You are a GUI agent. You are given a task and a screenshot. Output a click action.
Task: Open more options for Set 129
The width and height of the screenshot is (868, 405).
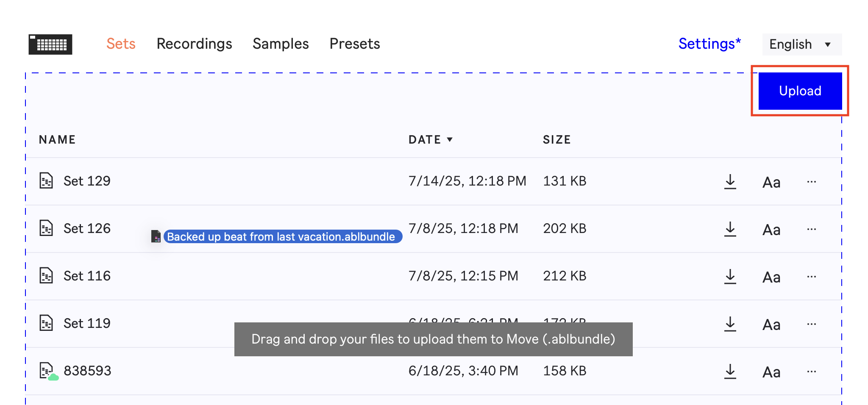point(811,182)
